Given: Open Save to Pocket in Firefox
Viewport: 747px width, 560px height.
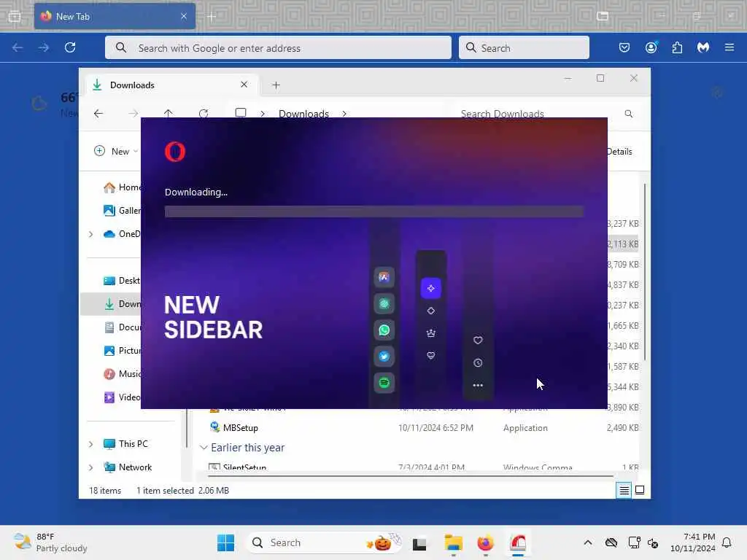Looking at the screenshot, I should point(624,47).
